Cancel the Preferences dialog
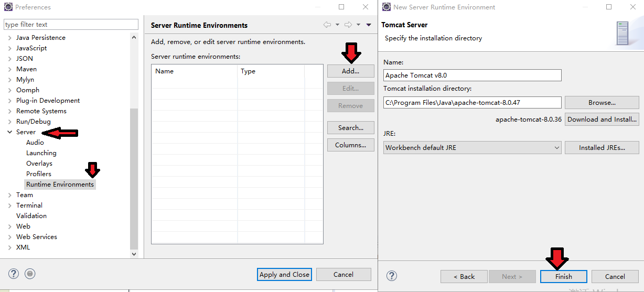644x292 pixels. pos(344,274)
